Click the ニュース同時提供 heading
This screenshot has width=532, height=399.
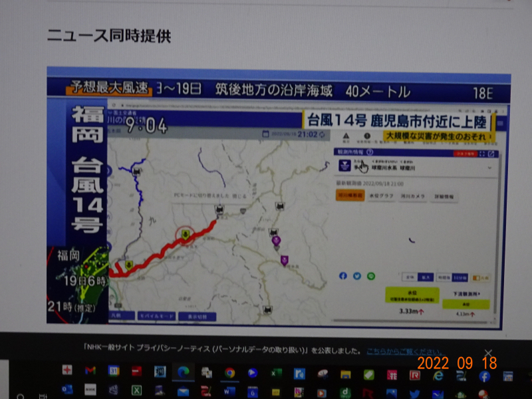click(109, 36)
